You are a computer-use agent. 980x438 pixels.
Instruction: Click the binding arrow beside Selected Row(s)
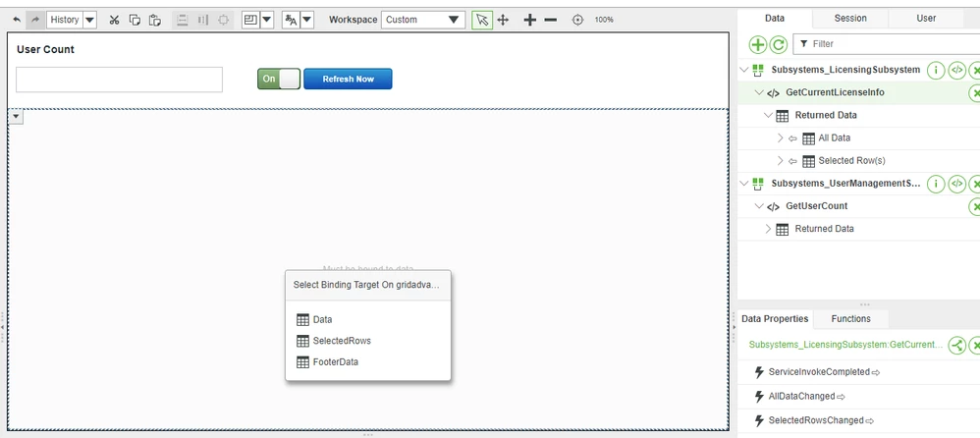tap(792, 161)
